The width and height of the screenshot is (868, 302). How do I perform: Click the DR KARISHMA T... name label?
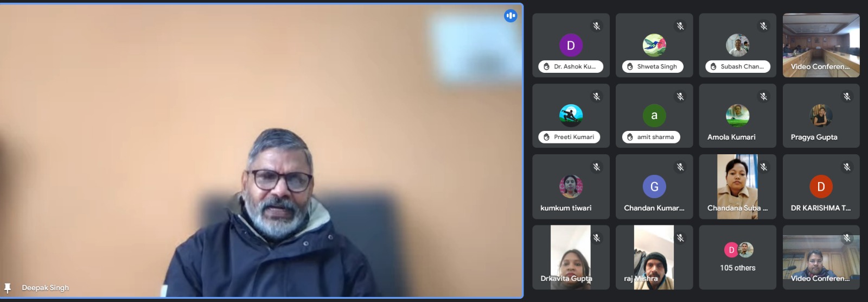821,208
